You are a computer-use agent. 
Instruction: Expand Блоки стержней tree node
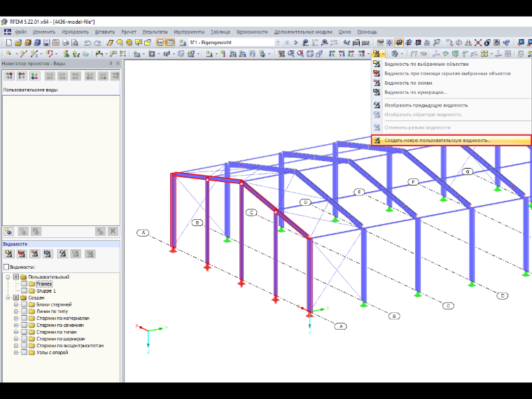point(16,304)
